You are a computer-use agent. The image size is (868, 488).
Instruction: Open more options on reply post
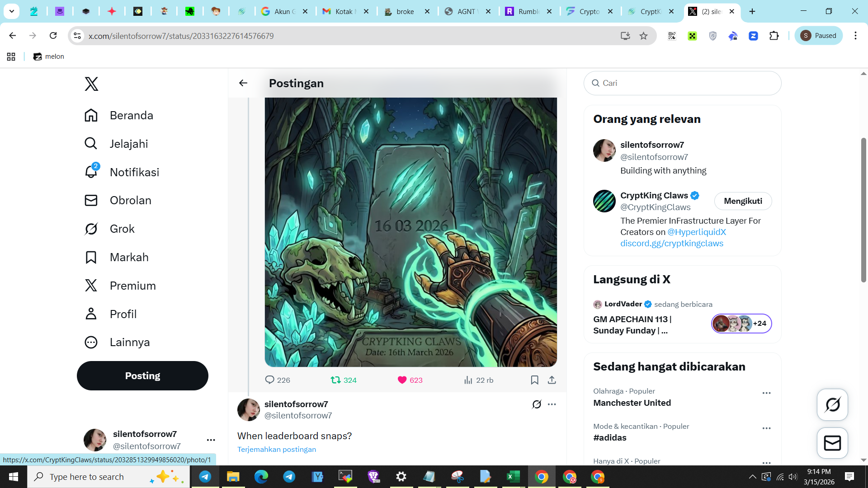pos(552,404)
